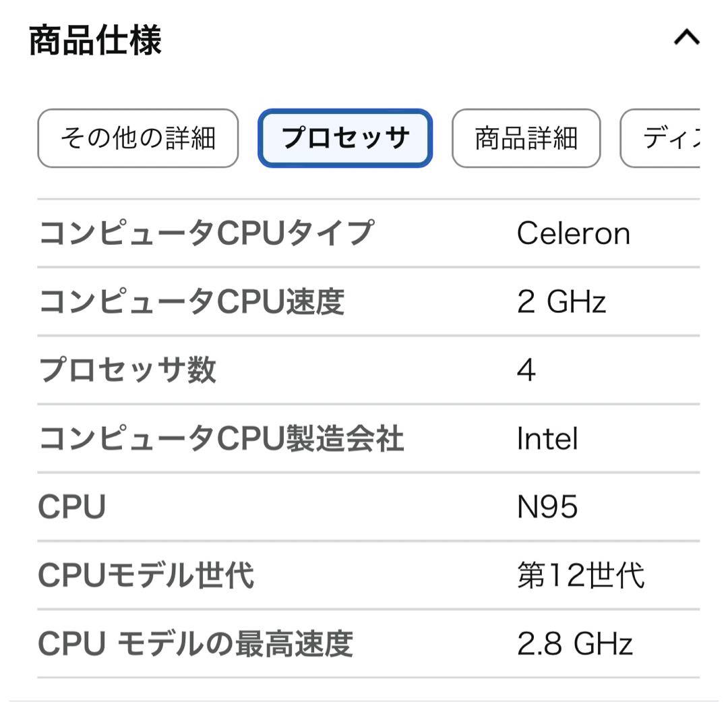Click the Intel manufacturer value
Screen dimensions: 728x702
(x=546, y=438)
